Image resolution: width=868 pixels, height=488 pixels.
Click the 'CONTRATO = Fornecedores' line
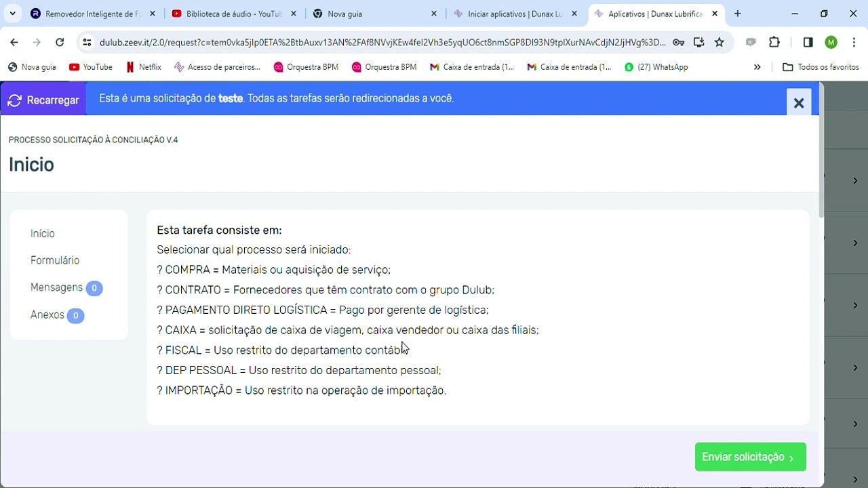coord(325,290)
